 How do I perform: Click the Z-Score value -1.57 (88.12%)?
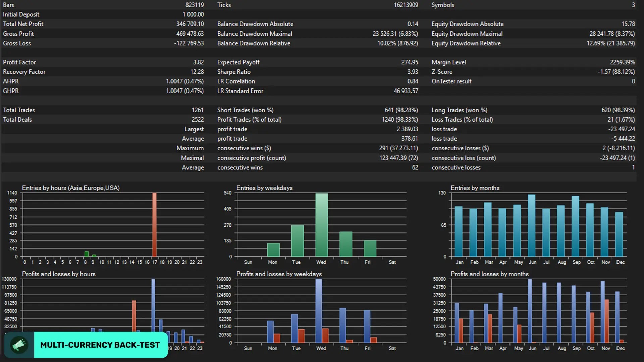[616, 72]
